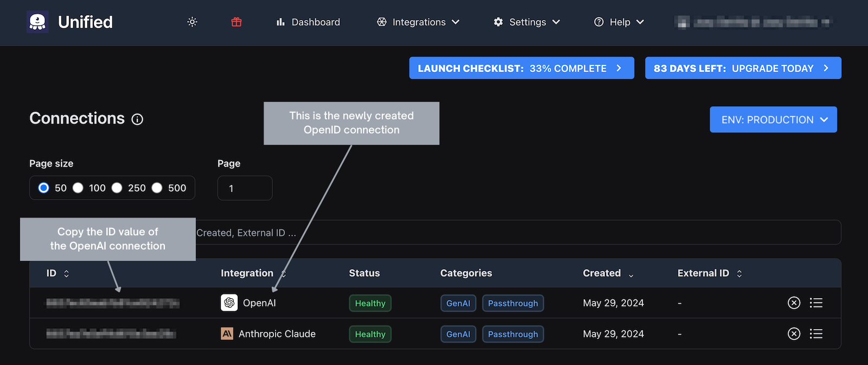
Task: Click the Unified logo icon
Action: pyautogui.click(x=37, y=22)
